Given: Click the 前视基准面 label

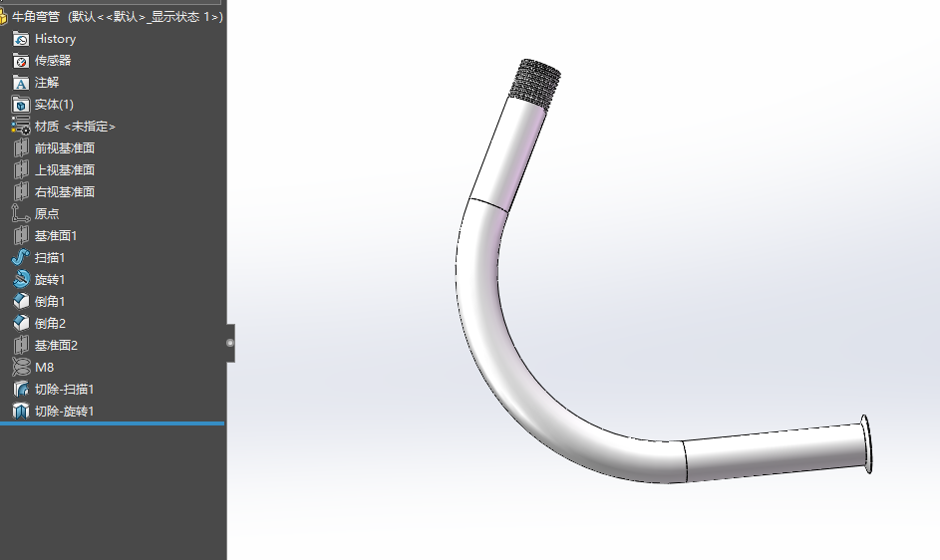Looking at the screenshot, I should 65,148.
